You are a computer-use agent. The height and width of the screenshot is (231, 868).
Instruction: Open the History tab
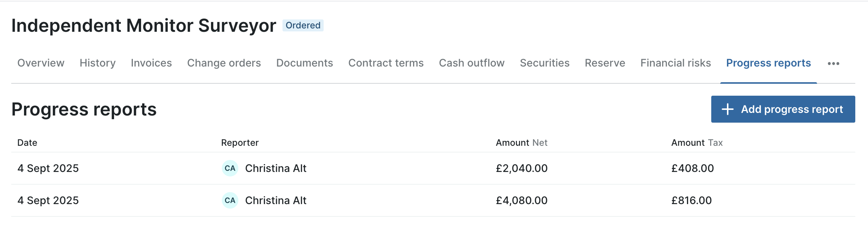[x=98, y=63]
